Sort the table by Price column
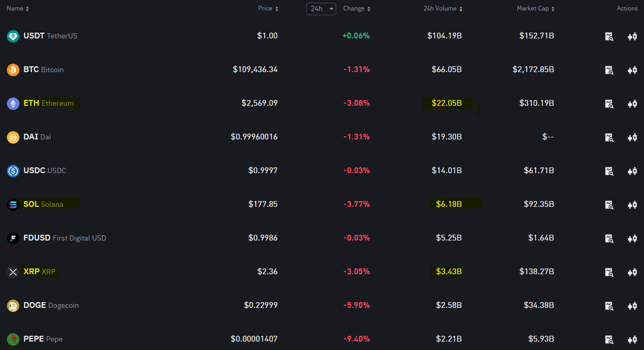 pos(268,8)
